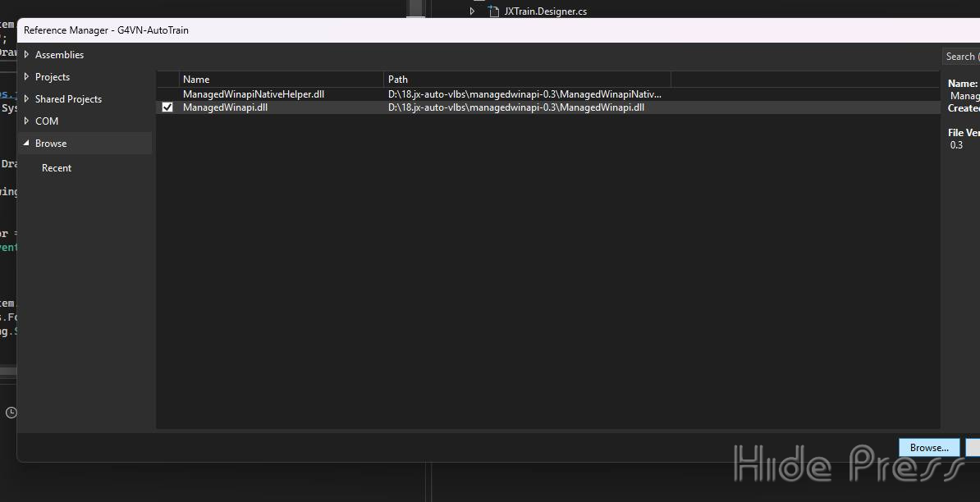The width and height of the screenshot is (980, 502).
Task: Expand the Assemblies category arrow
Action: tap(26, 55)
